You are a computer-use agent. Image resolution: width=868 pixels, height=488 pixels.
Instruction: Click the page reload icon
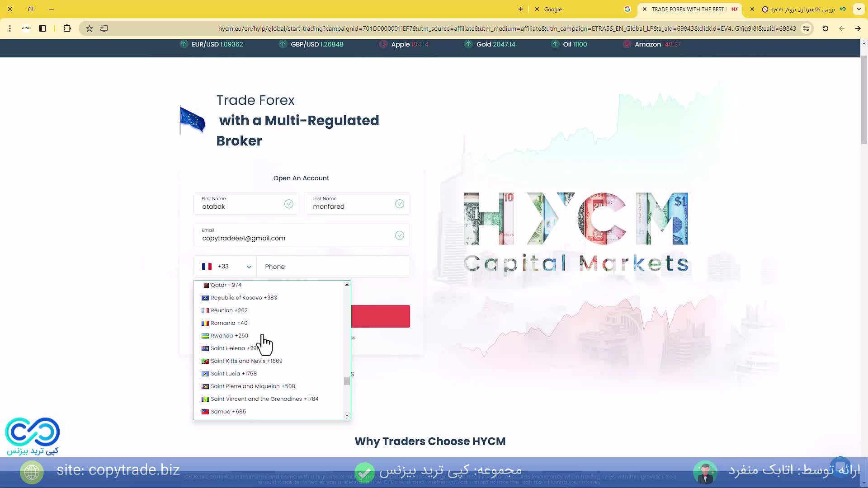click(x=825, y=28)
